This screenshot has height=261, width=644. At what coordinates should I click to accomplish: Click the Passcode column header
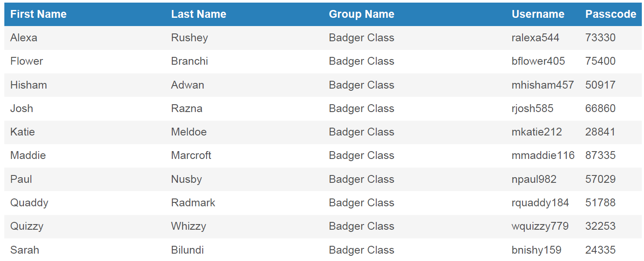point(611,14)
